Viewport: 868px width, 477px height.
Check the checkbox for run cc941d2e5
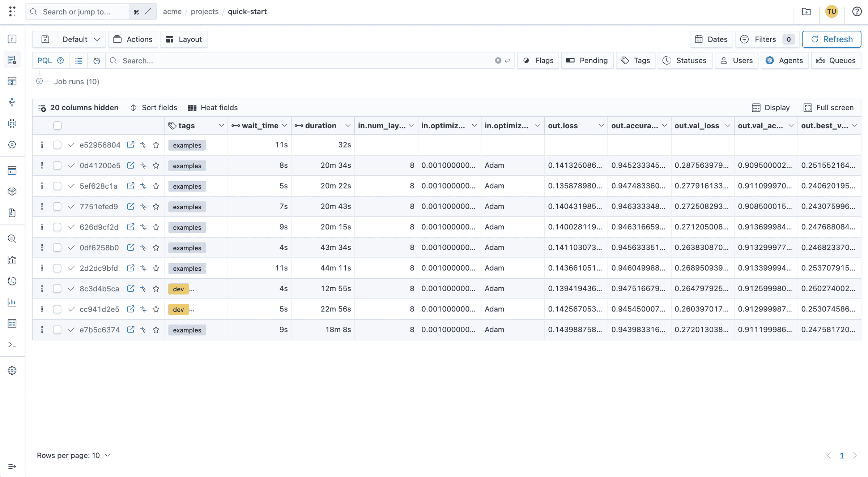(x=57, y=309)
